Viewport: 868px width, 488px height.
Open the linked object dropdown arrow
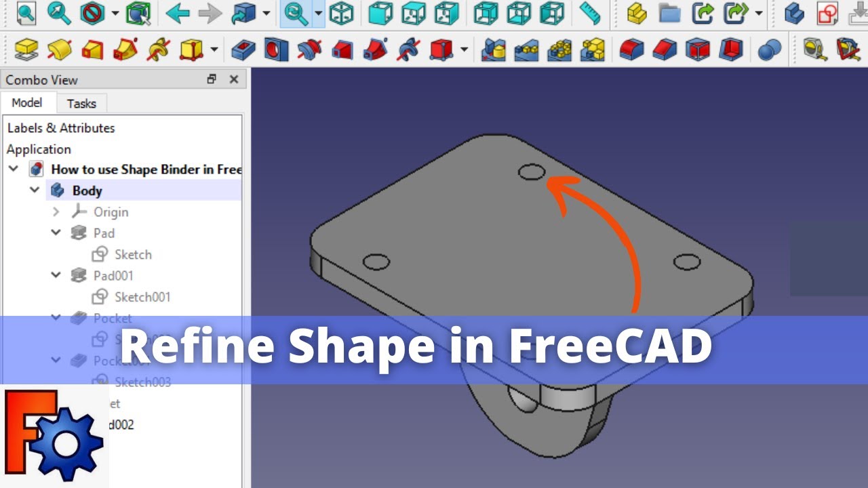(x=266, y=14)
